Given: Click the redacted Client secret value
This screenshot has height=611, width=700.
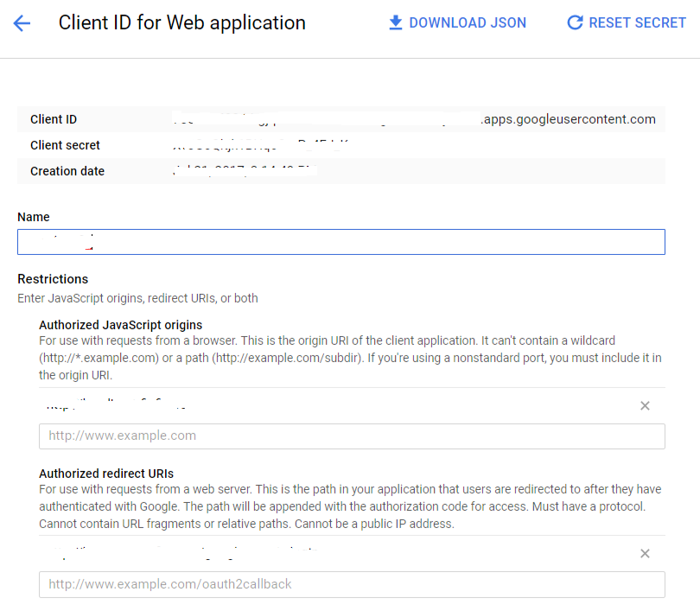Looking at the screenshot, I should point(260,145).
